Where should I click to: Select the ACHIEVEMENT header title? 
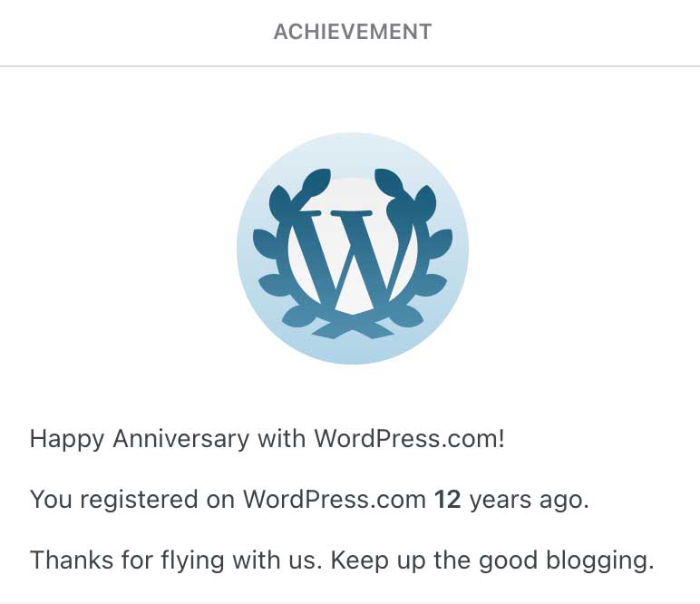point(353,33)
